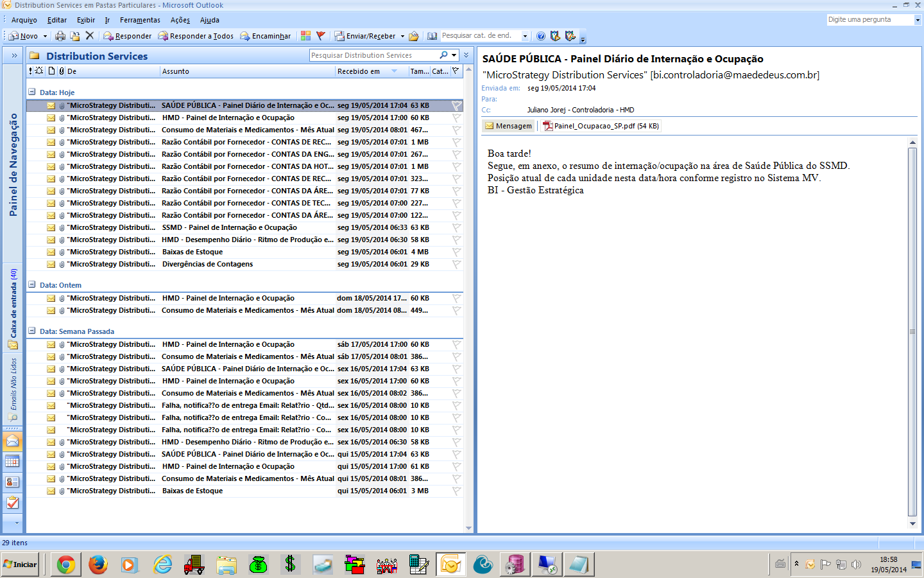Click the Mensagem button in reading pane
This screenshot has width=924, height=578.
[508, 126]
